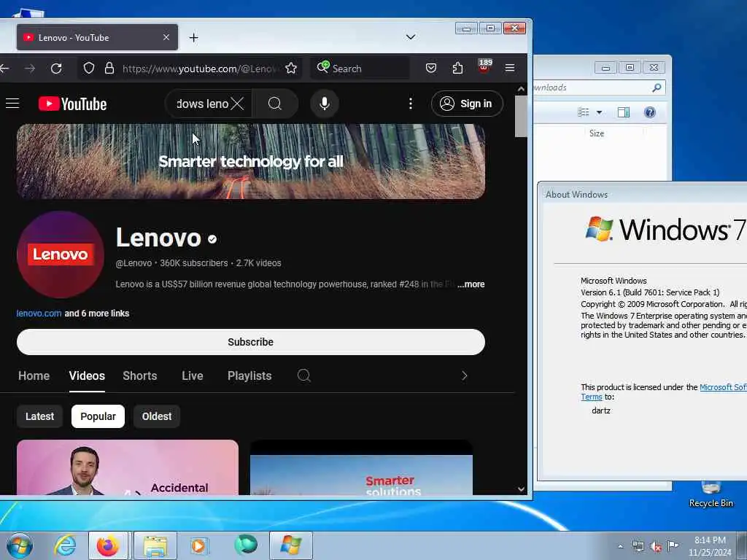Screen dimensions: 747x560
Task: Reload the page in Firefox
Action: tap(56, 68)
